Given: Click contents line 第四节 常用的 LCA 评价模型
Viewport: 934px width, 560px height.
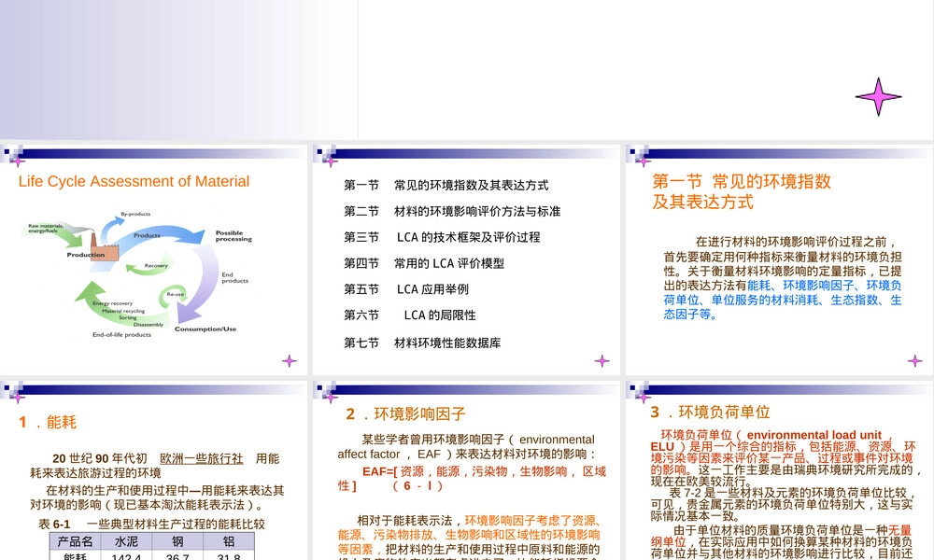Looking at the screenshot, I should [424, 263].
